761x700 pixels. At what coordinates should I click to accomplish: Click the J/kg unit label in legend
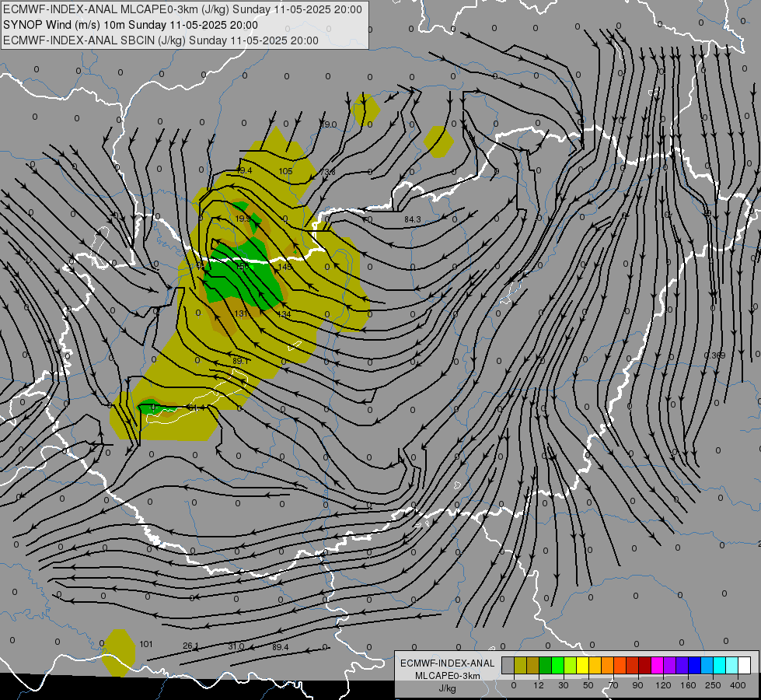[447, 688]
